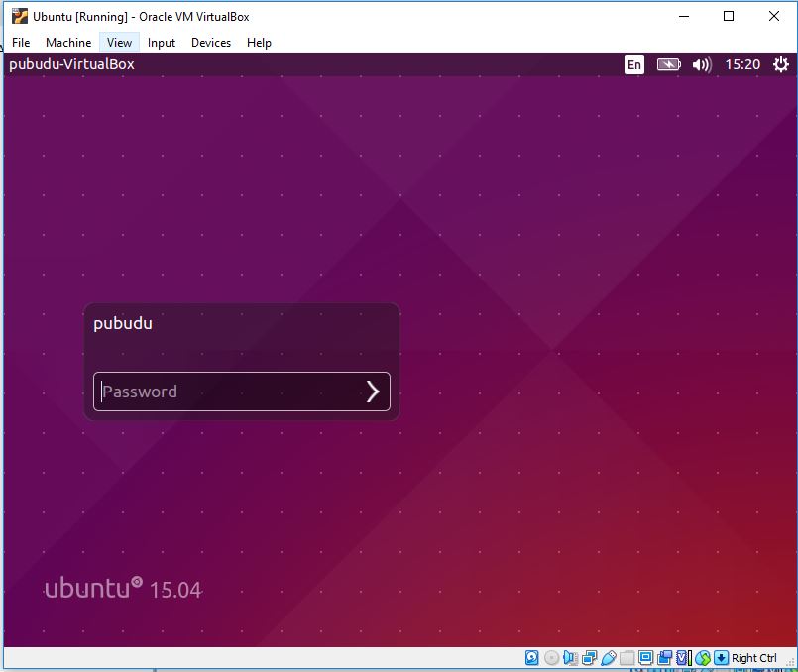Open the clock indicator showing 15:20

(x=744, y=64)
